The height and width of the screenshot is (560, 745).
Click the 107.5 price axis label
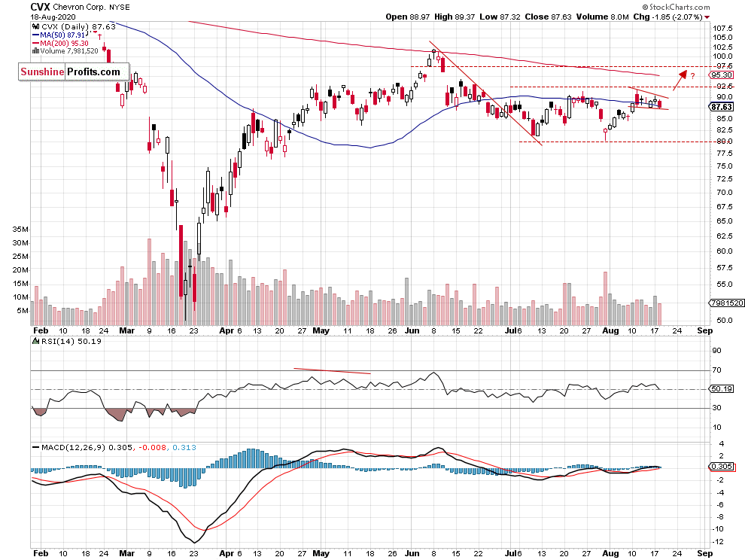[x=722, y=28]
